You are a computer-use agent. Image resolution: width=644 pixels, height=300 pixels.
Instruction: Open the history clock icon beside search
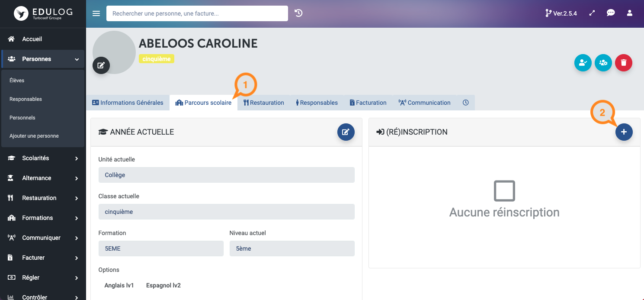(x=298, y=13)
